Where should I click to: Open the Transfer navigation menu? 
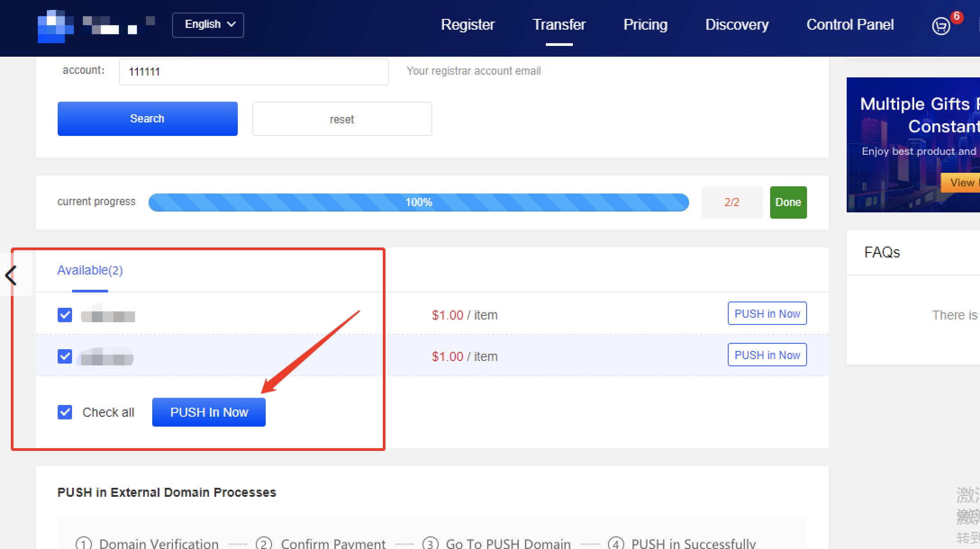[x=559, y=25]
